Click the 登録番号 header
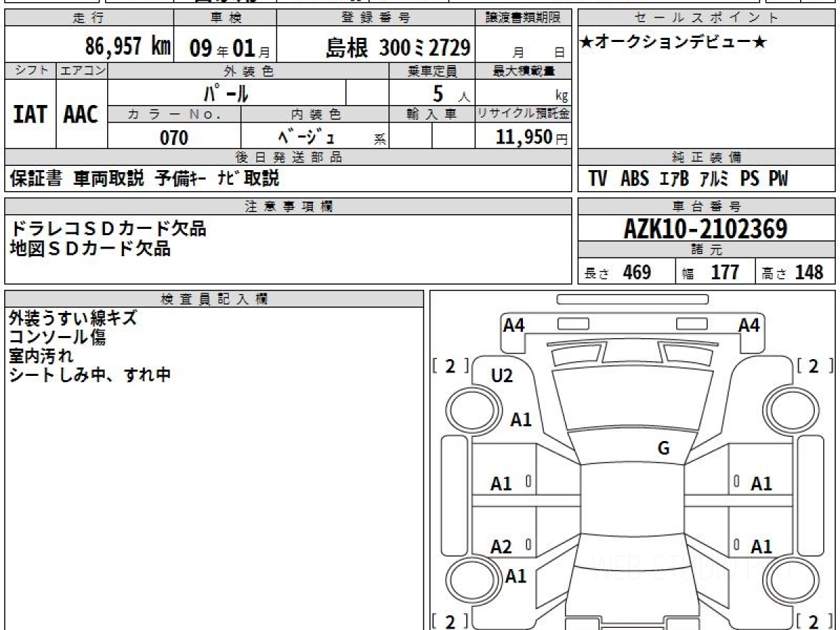 376,18
